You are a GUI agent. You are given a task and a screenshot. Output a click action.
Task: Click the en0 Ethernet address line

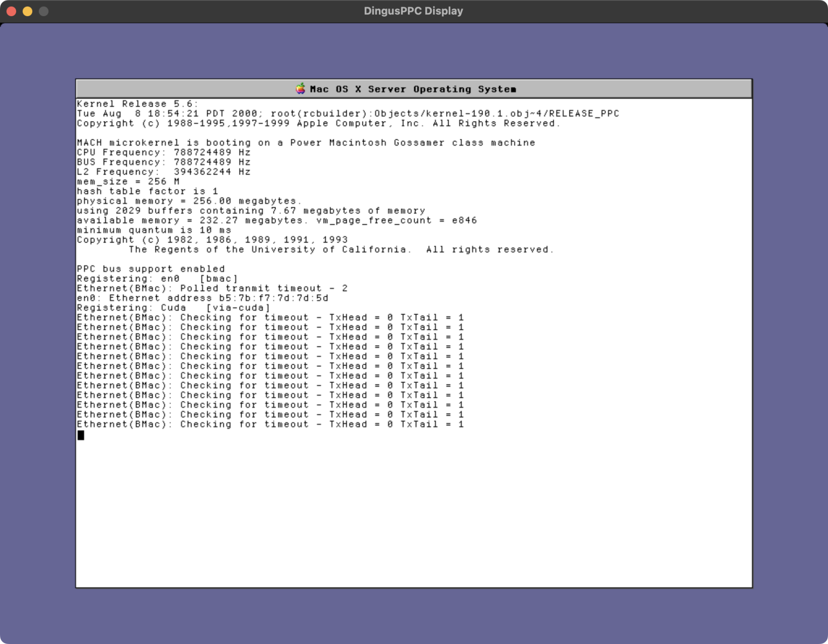(x=202, y=298)
